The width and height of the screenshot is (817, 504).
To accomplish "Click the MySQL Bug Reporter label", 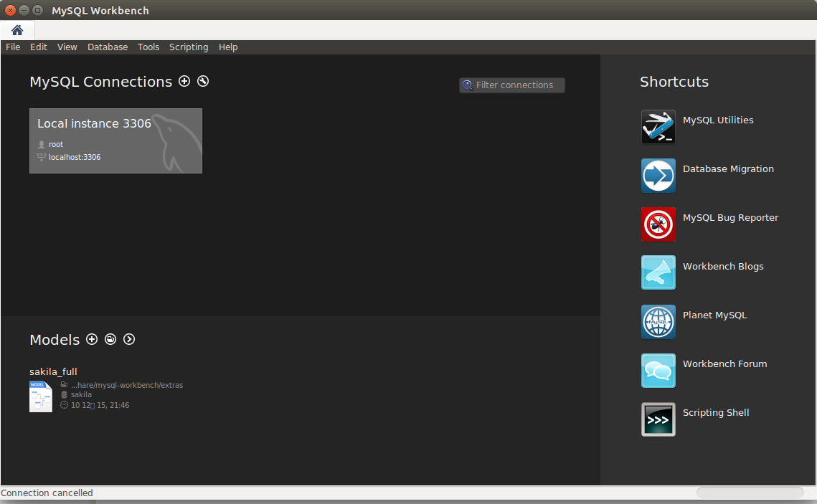I will pyautogui.click(x=730, y=218).
